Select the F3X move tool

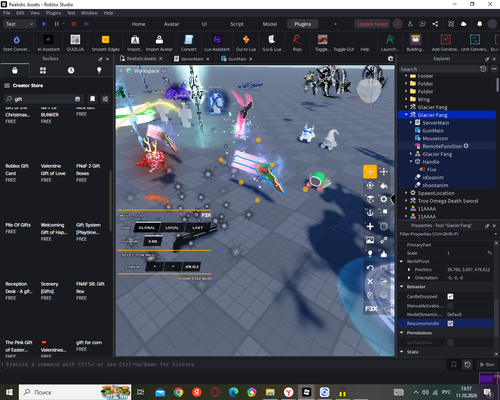(370, 172)
